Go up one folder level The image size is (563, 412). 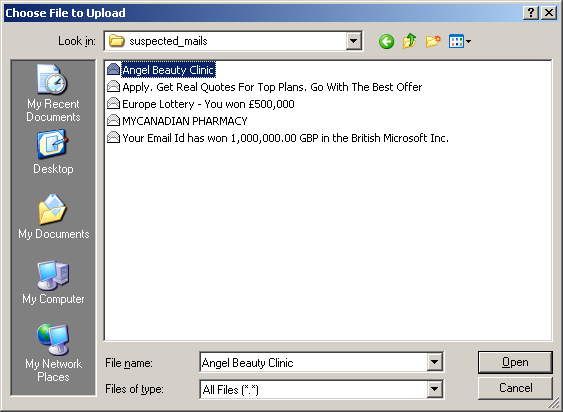(410, 41)
